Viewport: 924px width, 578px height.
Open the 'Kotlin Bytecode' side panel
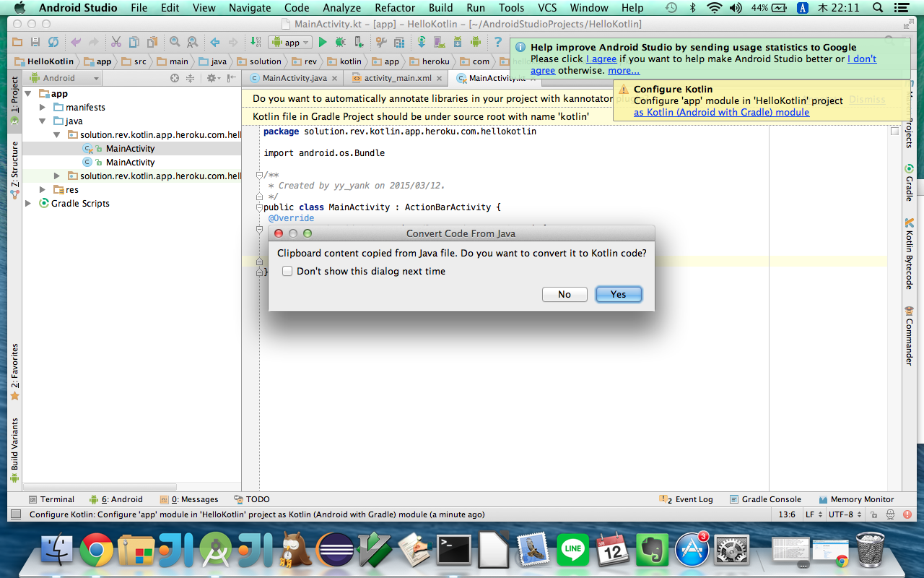(909, 254)
